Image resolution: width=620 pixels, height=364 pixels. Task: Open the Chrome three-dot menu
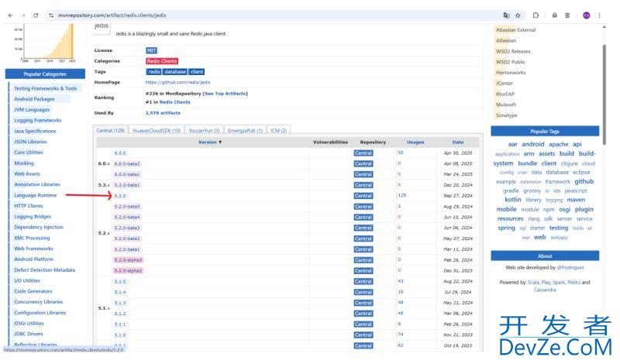[599, 15]
